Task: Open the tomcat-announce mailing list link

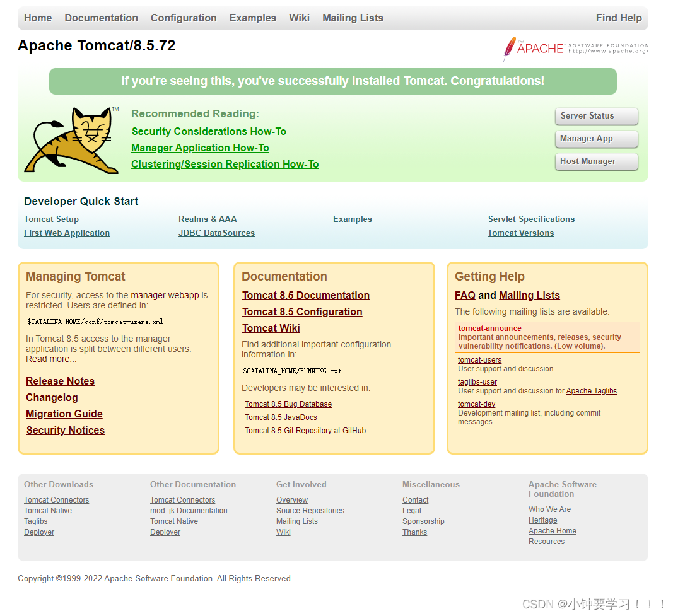Action: [x=489, y=328]
